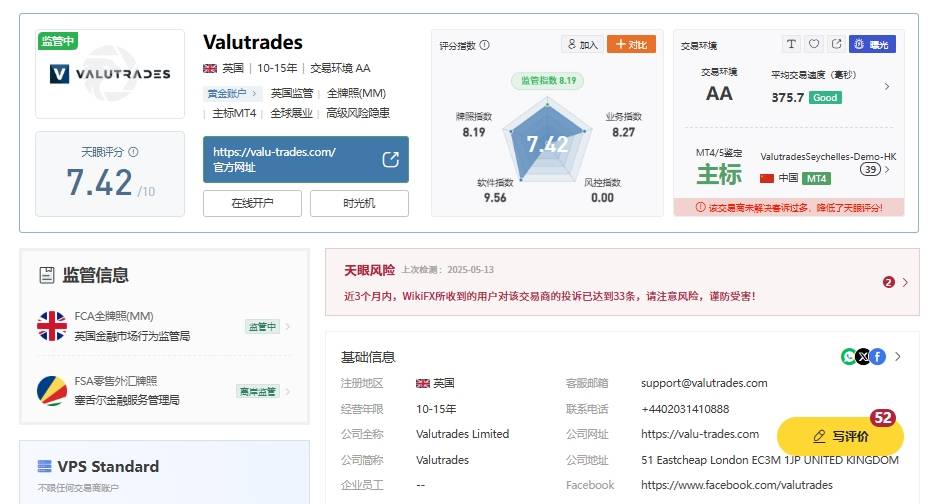This screenshot has width=934, height=504.
Task: Click the Seychelles flag icon beside FSA license
Action: 52,391
